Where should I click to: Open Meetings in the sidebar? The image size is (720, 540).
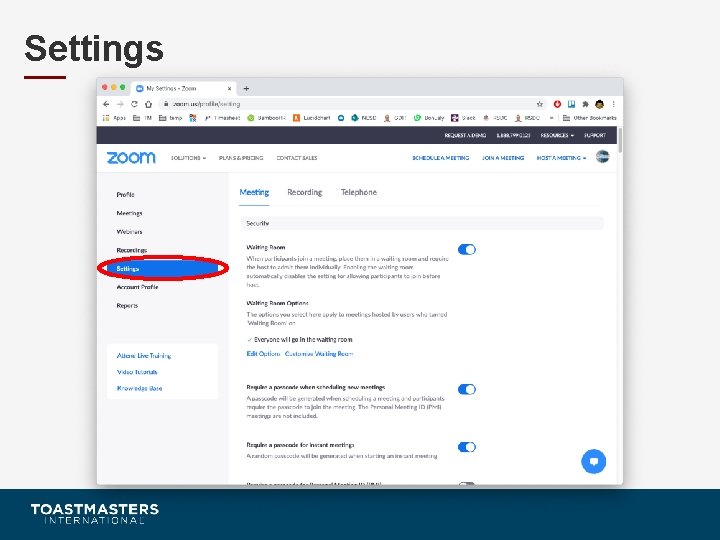coord(129,213)
